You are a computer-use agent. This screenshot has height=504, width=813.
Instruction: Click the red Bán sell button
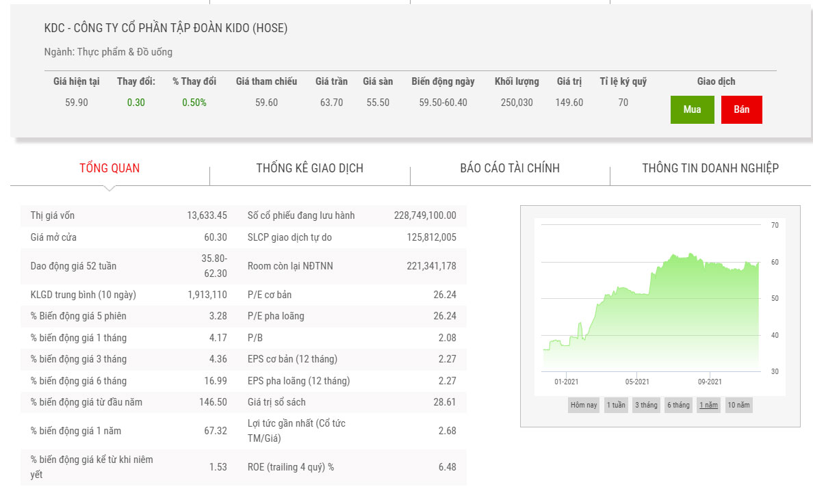pyautogui.click(x=741, y=109)
